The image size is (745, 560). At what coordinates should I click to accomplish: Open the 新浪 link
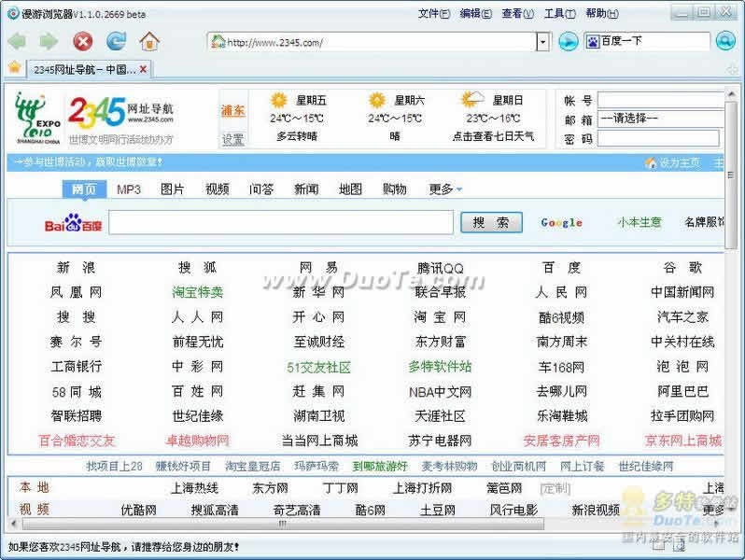(76, 268)
